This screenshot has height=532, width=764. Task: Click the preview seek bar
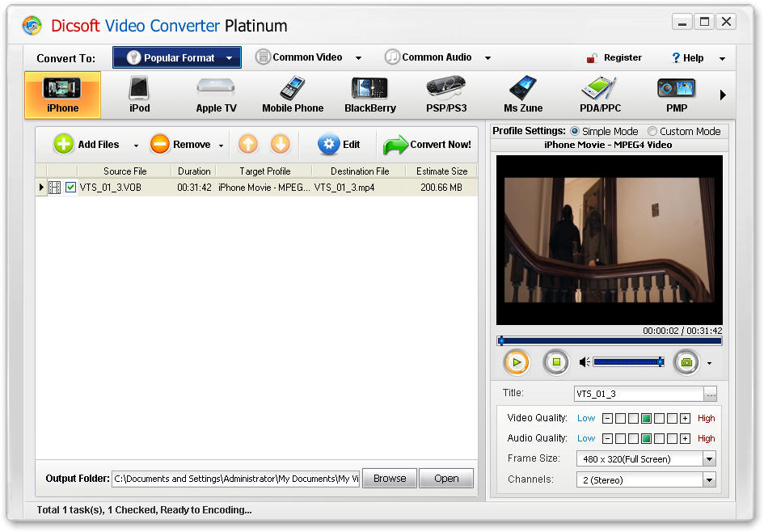[x=609, y=341]
